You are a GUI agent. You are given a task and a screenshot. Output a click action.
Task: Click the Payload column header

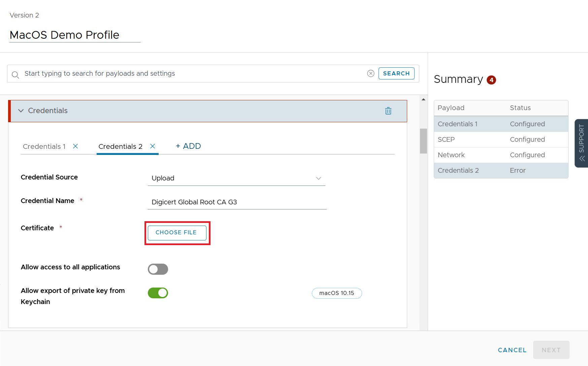(451, 108)
